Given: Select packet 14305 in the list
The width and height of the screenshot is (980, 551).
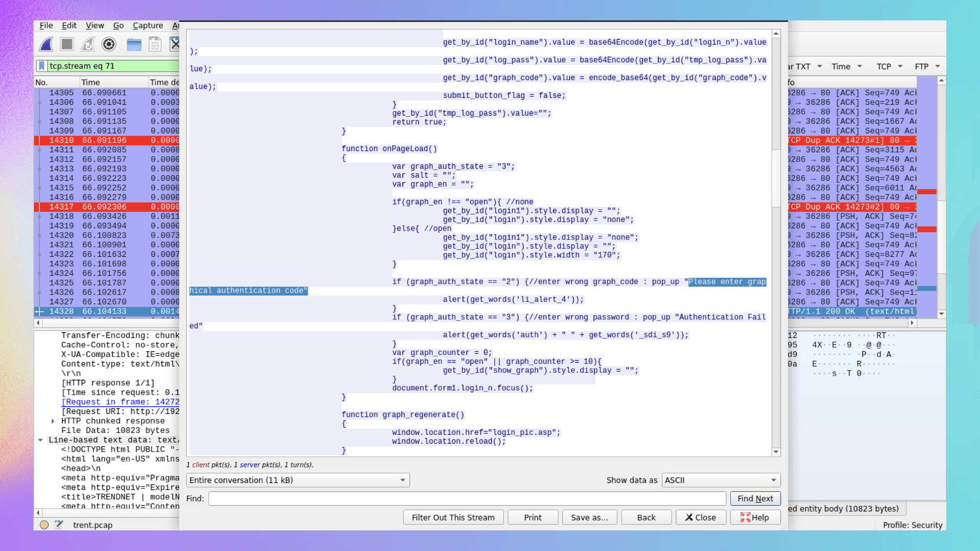Looking at the screenshot, I should 107,93.
